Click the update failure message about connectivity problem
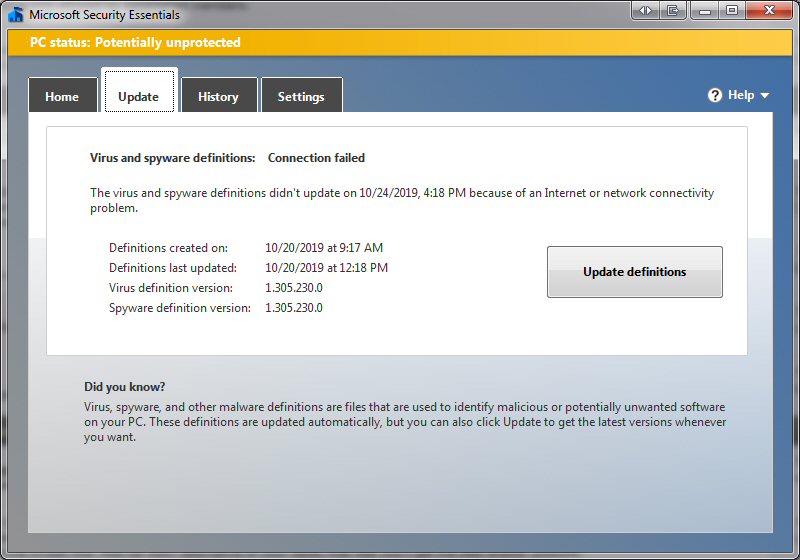This screenshot has height=560, width=800. (x=402, y=200)
